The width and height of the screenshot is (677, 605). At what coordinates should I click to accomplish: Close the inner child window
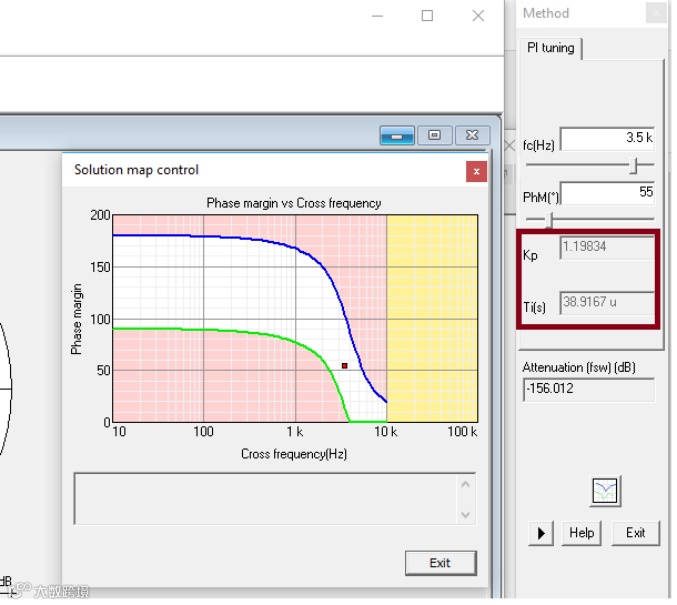472,136
